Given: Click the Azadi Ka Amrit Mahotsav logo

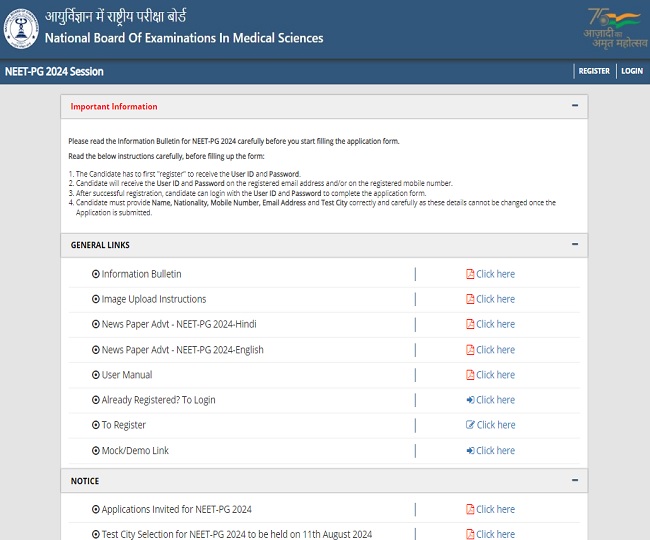Looking at the screenshot, I should [x=615, y=28].
